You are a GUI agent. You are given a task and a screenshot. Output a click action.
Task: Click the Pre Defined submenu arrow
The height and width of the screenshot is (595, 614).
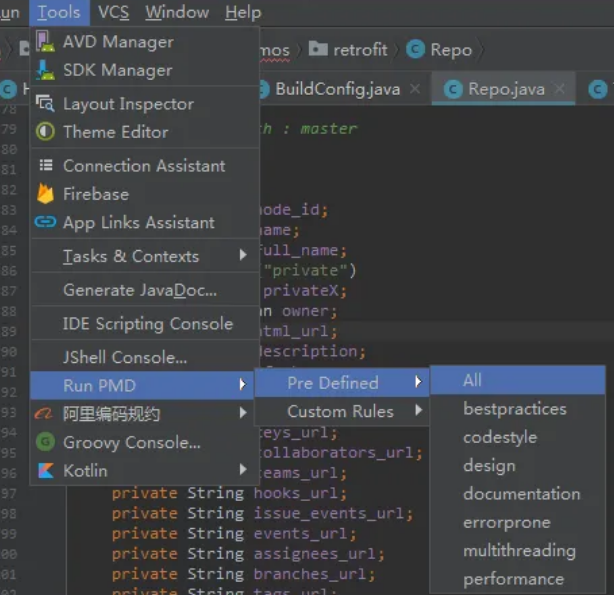point(419,382)
